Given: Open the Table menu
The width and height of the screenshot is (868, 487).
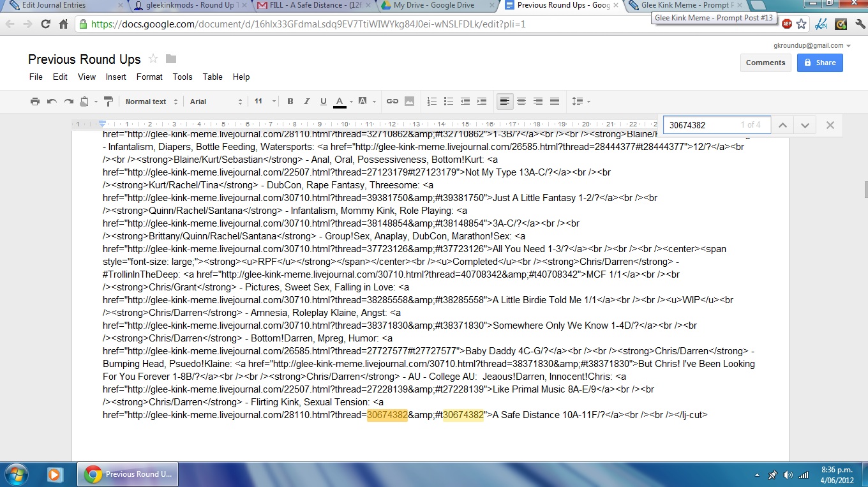Looking at the screenshot, I should click(x=213, y=77).
